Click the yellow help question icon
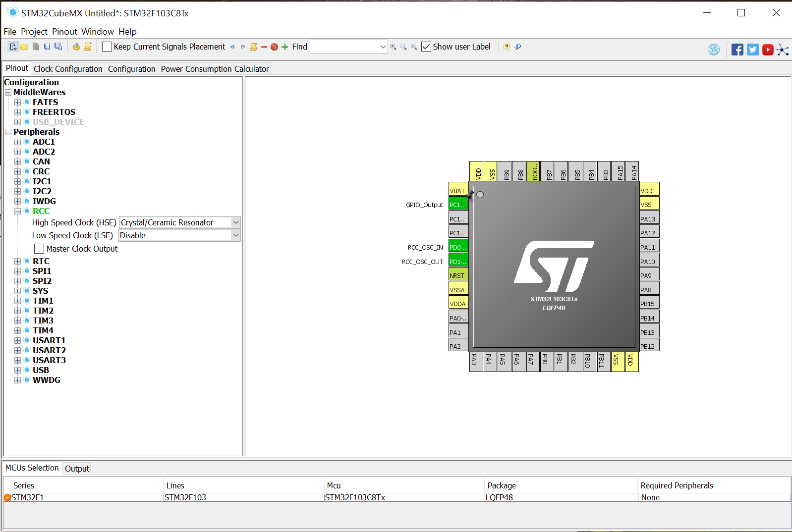 [x=507, y=47]
